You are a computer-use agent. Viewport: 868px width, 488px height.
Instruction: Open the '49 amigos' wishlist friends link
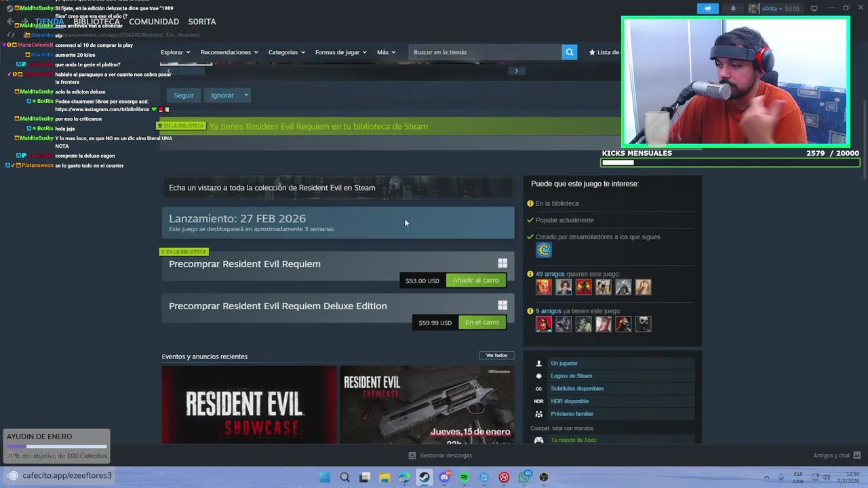click(550, 274)
